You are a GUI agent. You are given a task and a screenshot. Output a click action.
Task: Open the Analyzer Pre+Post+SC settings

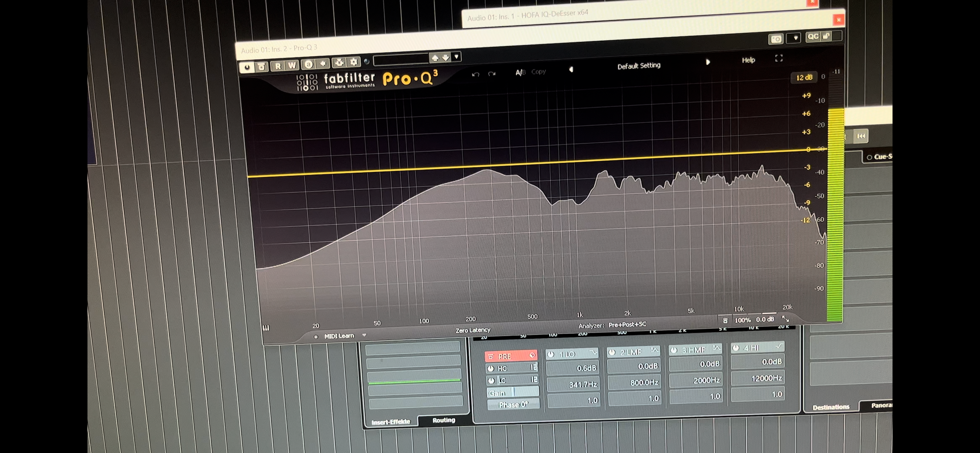pos(627,324)
